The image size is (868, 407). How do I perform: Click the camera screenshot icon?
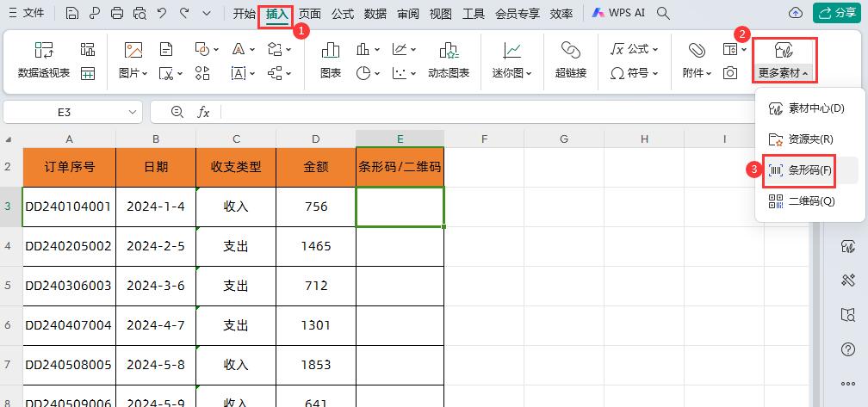[730, 73]
